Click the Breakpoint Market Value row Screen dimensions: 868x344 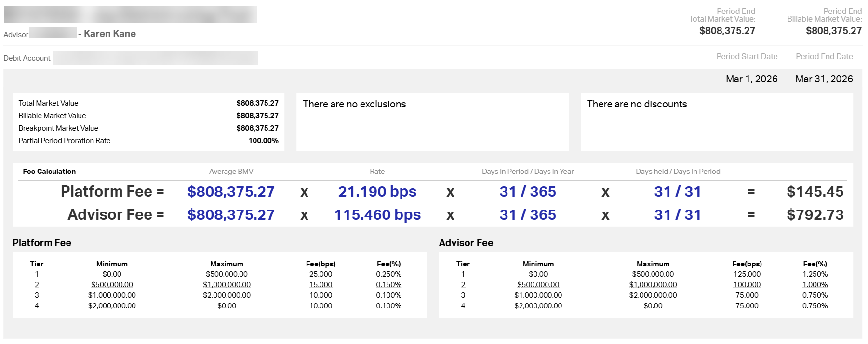point(148,128)
